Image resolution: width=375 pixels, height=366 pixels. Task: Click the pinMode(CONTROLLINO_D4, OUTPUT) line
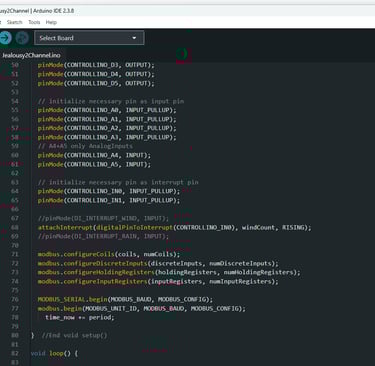96,74
